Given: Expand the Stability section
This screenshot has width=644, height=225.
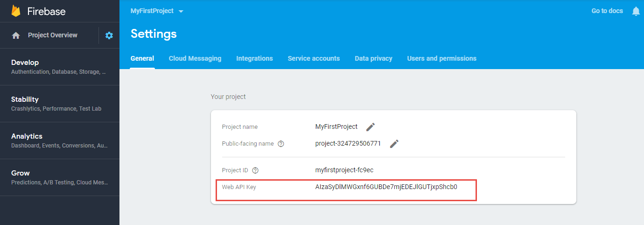Looking at the screenshot, I should pos(60,104).
